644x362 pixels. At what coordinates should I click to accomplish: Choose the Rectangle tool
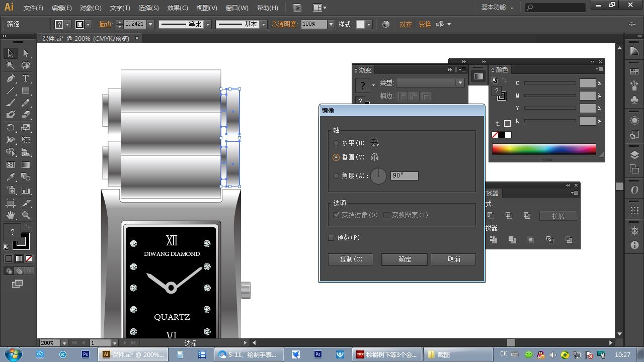pyautogui.click(x=26, y=91)
